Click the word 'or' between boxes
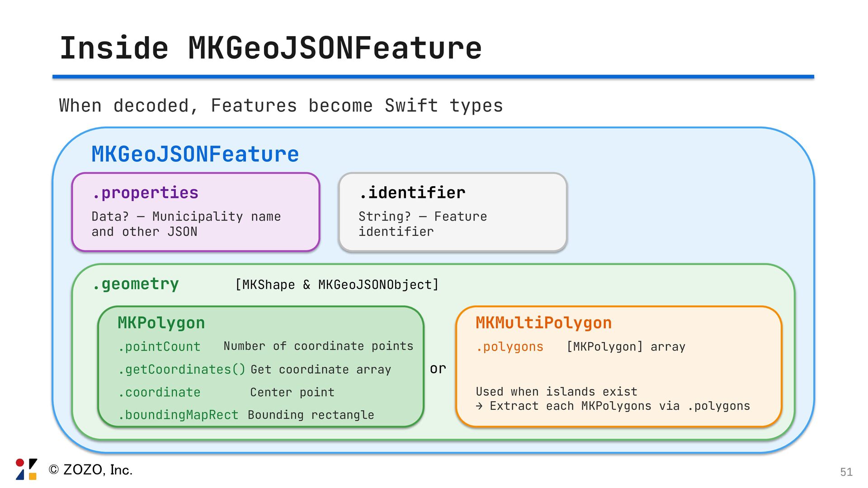Screen dimensions: 868x488 tap(438, 369)
